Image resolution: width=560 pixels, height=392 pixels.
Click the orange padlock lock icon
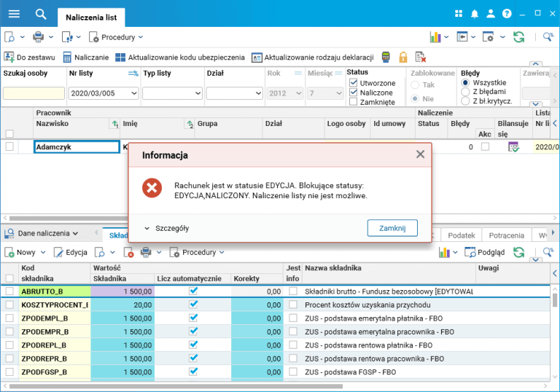pyautogui.click(x=402, y=57)
